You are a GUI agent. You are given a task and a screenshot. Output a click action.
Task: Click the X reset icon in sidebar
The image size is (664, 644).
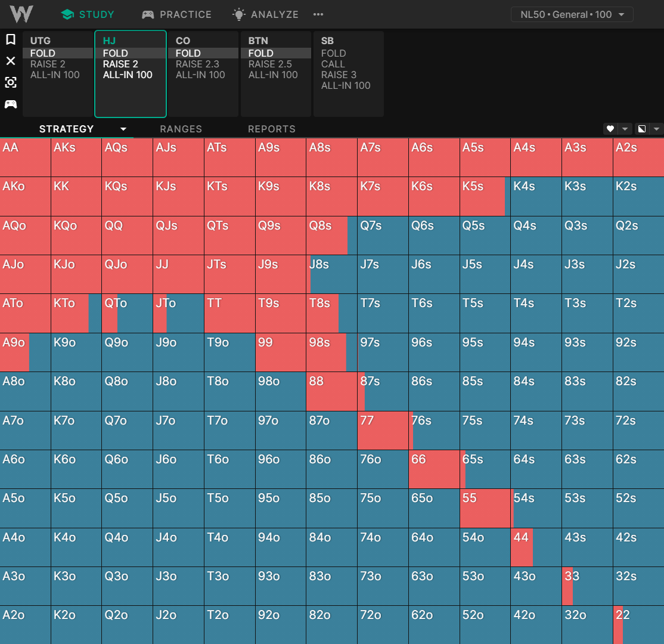tap(10, 61)
